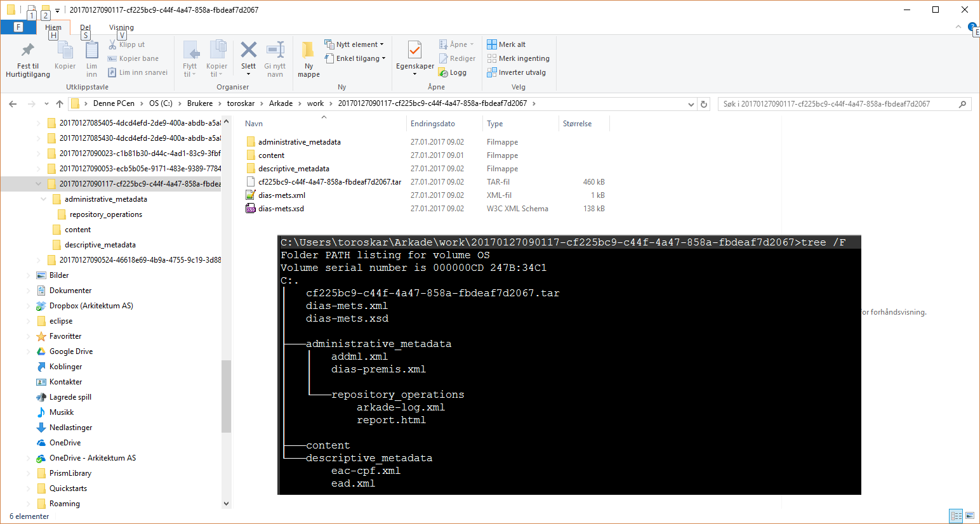Switch to the Visning ribbon tab

pyautogui.click(x=121, y=27)
